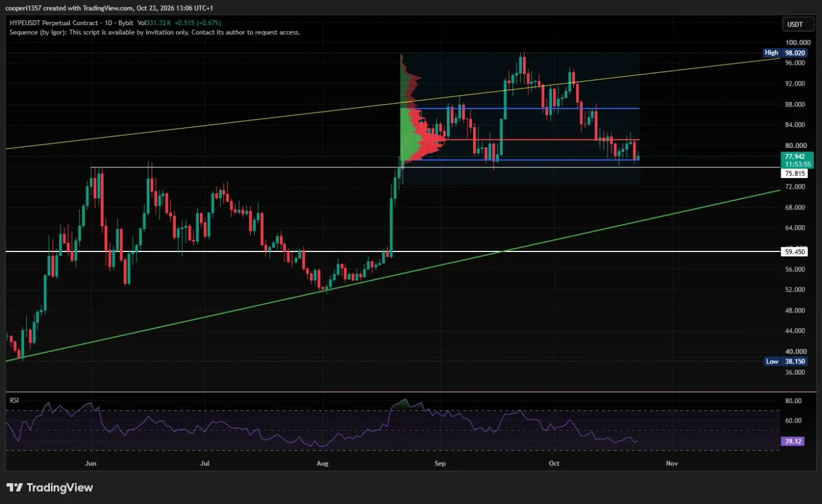The image size is (822, 504).
Task: Click the Jun label on time axis
Action: (x=91, y=463)
